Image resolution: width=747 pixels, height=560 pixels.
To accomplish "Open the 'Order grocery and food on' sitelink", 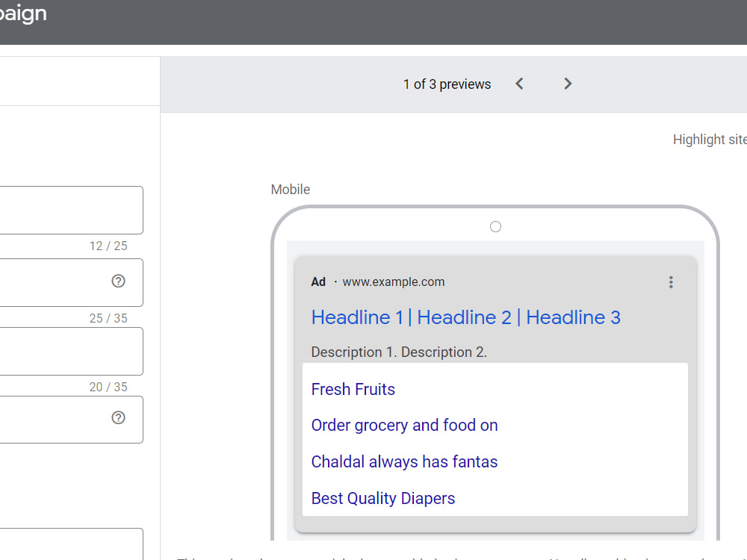I will (x=404, y=426).
